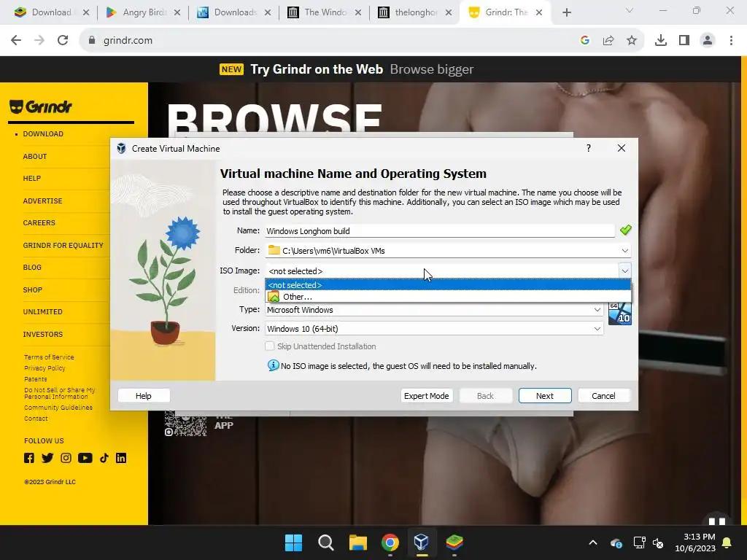Open Chrome three-dot menu
747x560 pixels.
click(731, 41)
